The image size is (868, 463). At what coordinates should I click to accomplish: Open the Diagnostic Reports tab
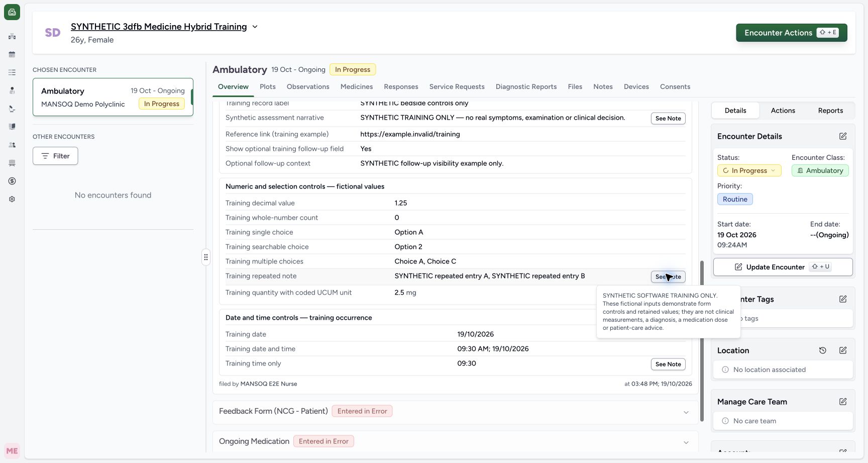pos(526,86)
